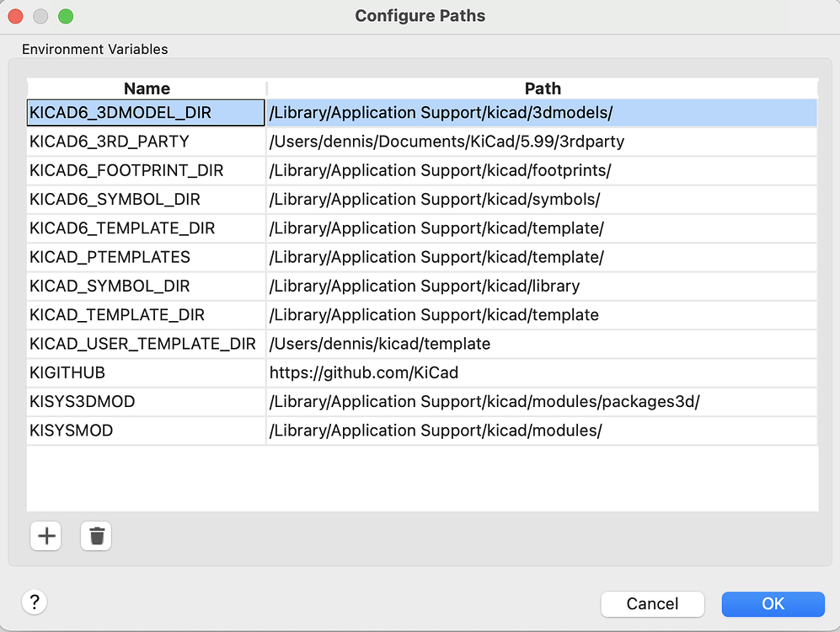Select the KICAD6_FOOTPRINT_DIR variable
The width and height of the screenshot is (840, 632).
click(145, 170)
